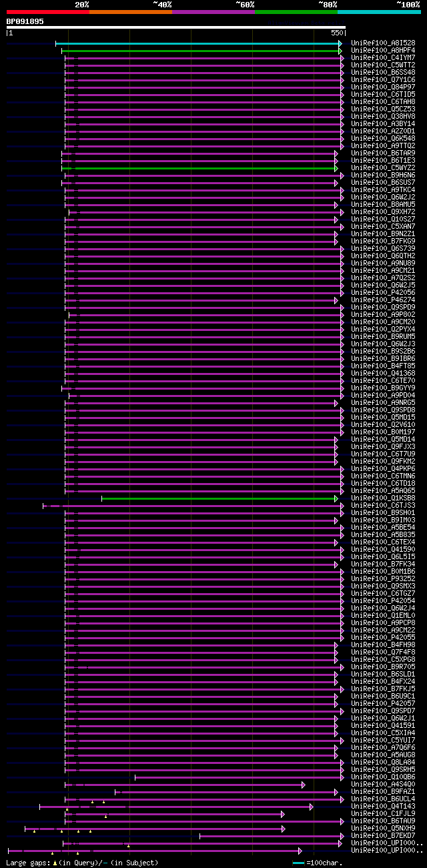
Task: Click the cyan alignment bar for UniRef100_A8I528
Action: (x=199, y=43)
